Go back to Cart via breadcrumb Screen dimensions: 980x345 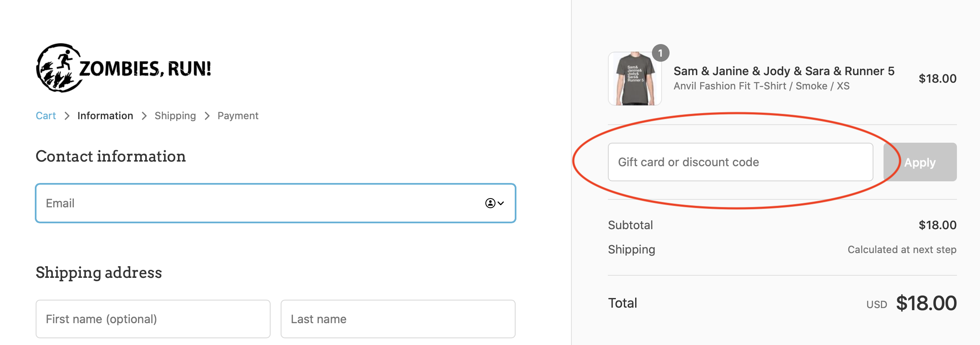46,116
